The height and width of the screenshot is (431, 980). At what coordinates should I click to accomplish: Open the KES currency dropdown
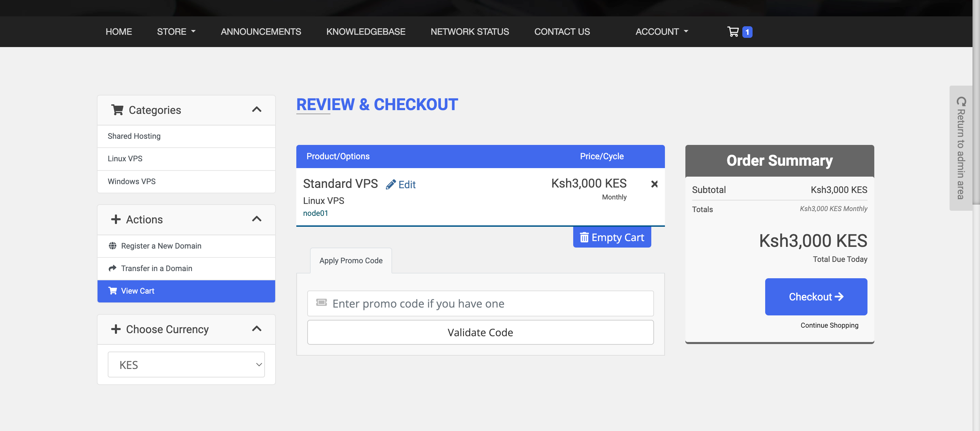click(186, 365)
